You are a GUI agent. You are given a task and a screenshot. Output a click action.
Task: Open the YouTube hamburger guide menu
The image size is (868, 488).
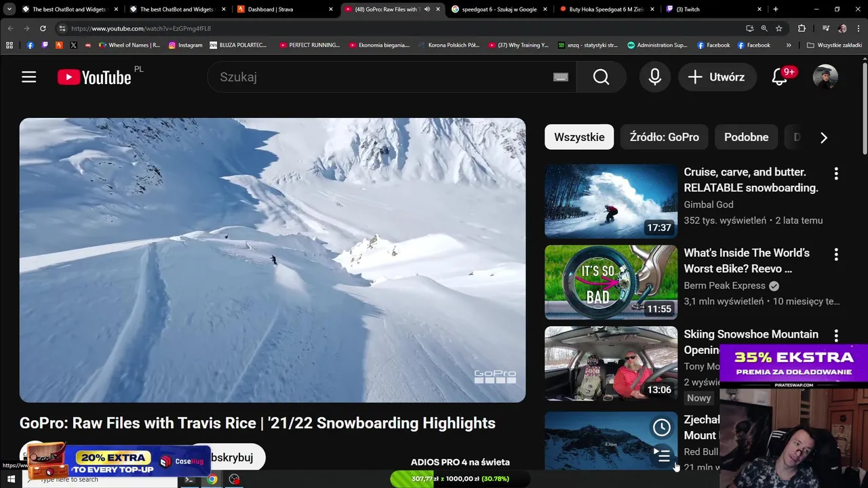click(28, 77)
